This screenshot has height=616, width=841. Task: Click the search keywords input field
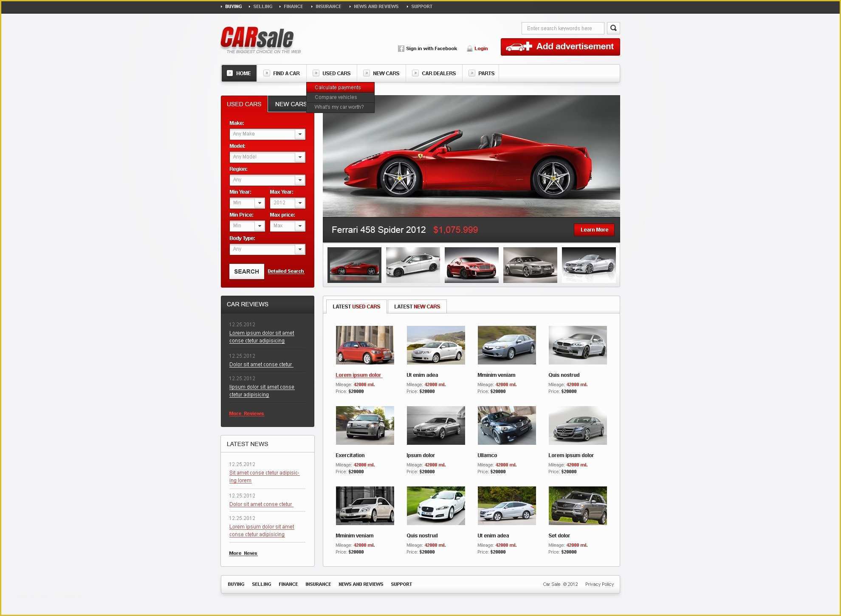click(563, 28)
